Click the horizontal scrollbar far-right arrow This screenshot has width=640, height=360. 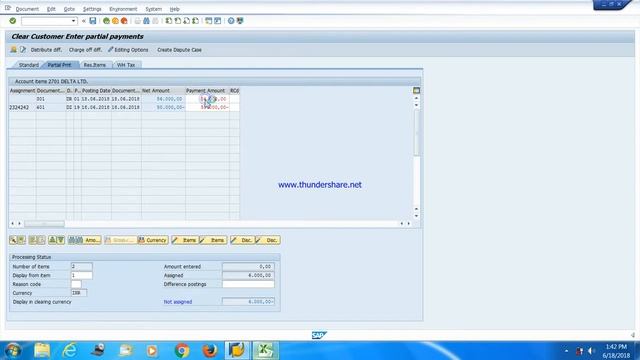409,224
